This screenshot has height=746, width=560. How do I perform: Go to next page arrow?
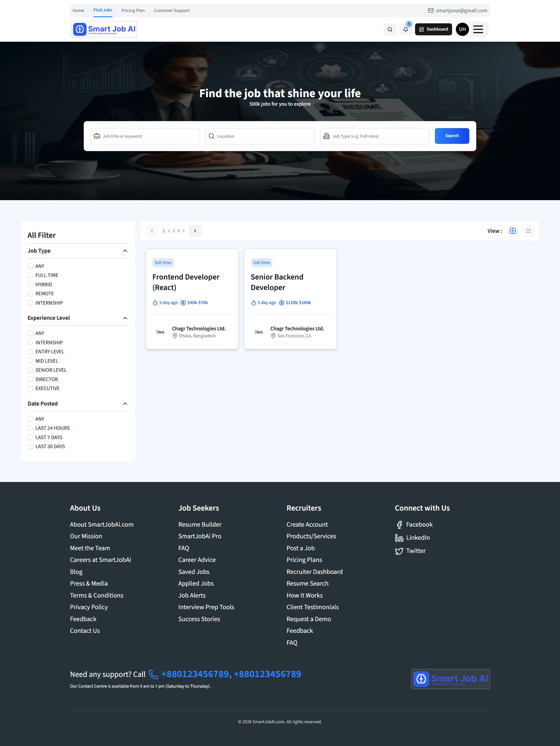tap(195, 231)
